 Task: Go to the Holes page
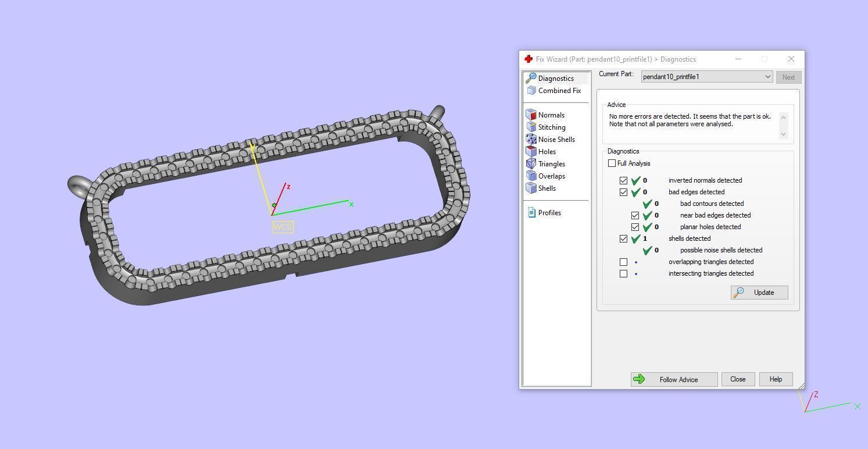coord(546,152)
